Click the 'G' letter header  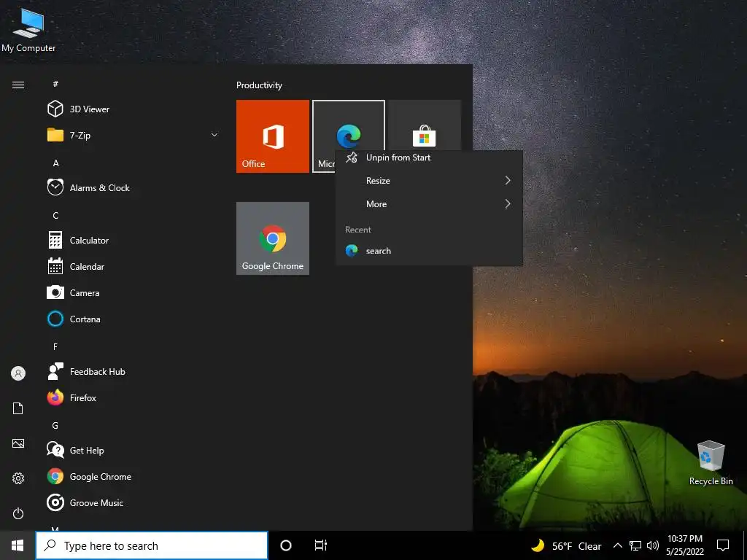pyautogui.click(x=55, y=425)
